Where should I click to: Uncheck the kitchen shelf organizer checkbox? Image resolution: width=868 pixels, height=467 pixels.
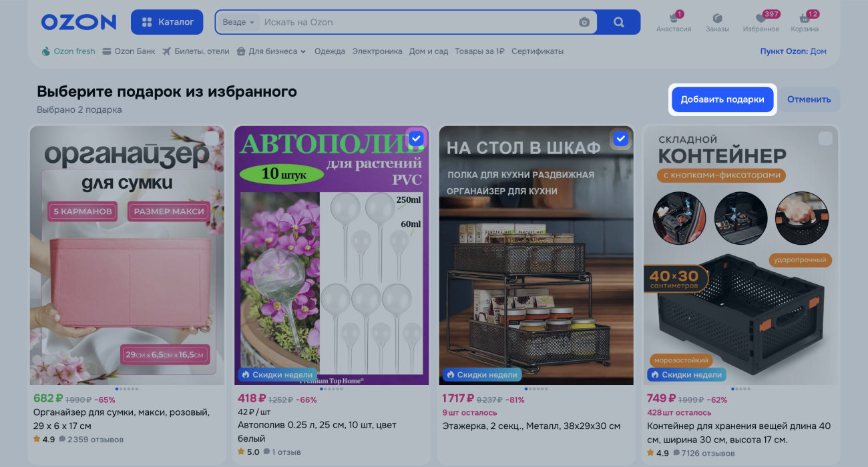pyautogui.click(x=620, y=138)
